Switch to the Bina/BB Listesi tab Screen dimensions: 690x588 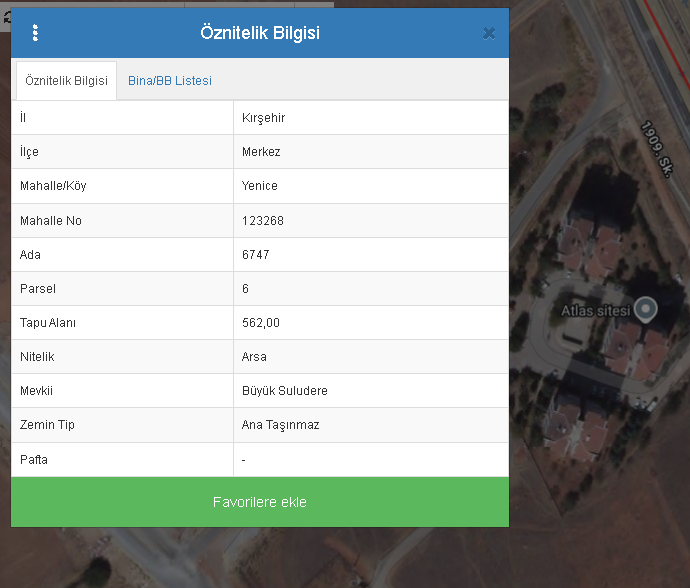coord(169,81)
